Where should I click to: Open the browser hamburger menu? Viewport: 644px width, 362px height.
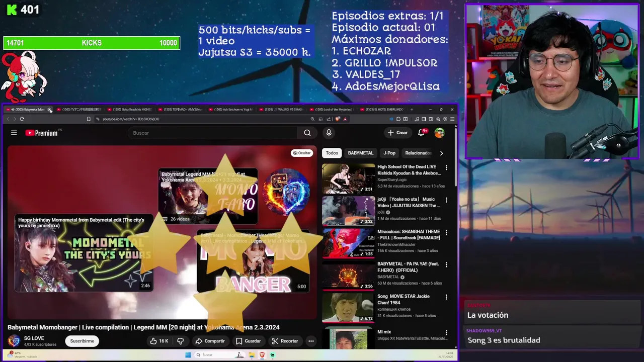point(452,119)
